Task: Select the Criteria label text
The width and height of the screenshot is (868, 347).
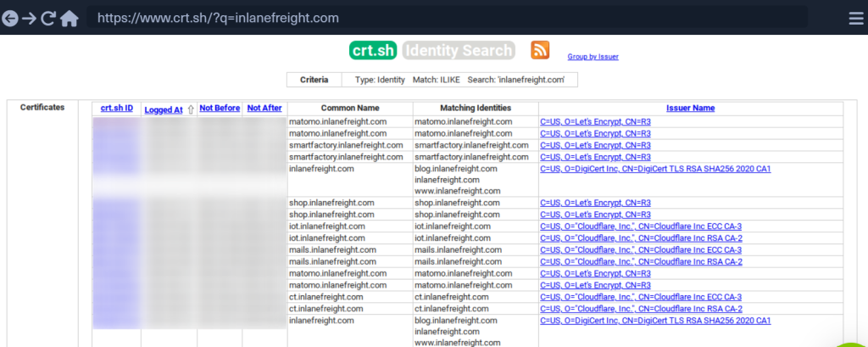Action: tap(314, 80)
